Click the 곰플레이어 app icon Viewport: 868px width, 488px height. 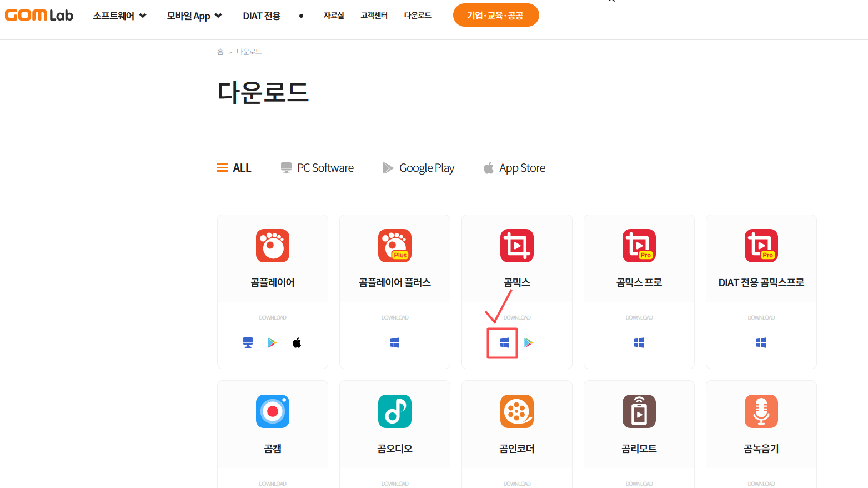pos(273,246)
